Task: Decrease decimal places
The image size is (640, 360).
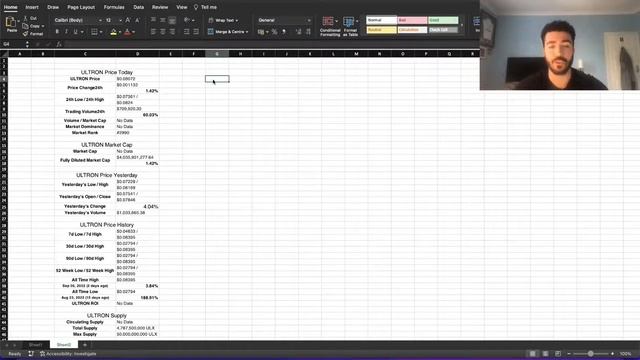Action: coord(308,32)
